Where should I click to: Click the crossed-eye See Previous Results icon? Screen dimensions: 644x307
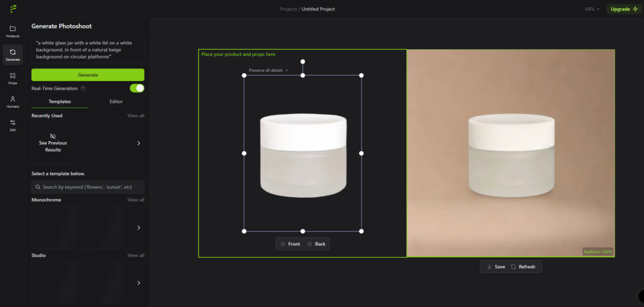53,136
